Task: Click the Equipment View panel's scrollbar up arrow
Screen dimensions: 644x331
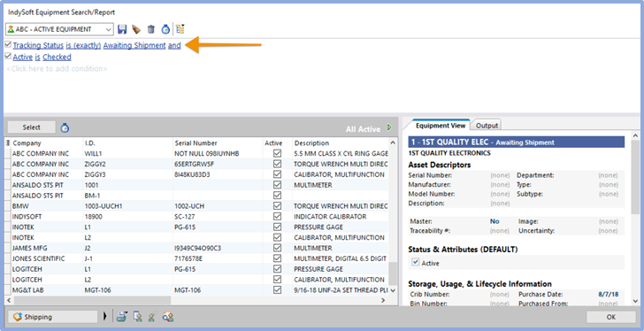Action: click(635, 135)
